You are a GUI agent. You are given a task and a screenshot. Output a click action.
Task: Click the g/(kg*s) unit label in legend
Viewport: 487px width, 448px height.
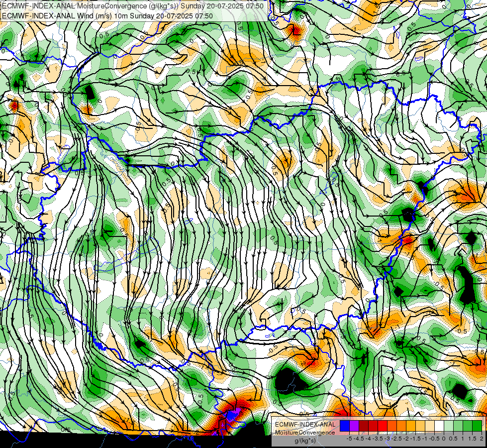[x=305, y=441]
